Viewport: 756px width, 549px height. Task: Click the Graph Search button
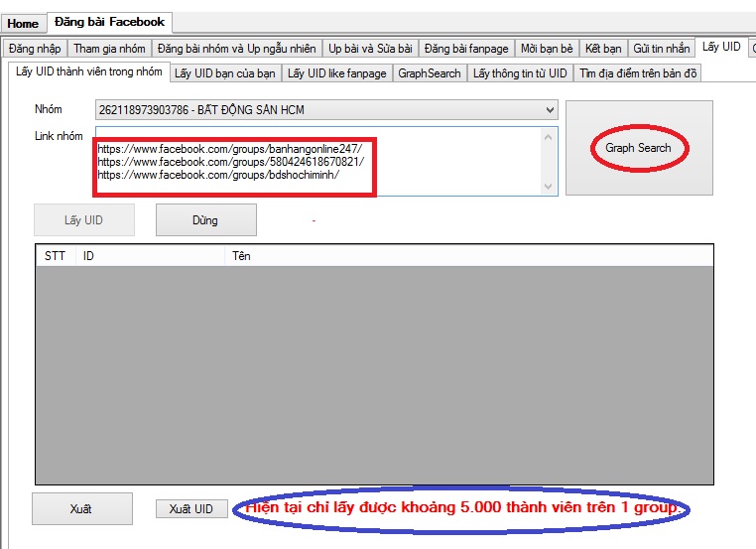coord(639,148)
